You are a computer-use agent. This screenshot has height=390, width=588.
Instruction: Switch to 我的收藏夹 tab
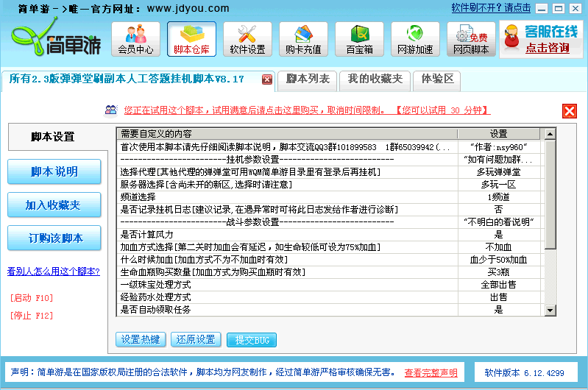[375, 79]
